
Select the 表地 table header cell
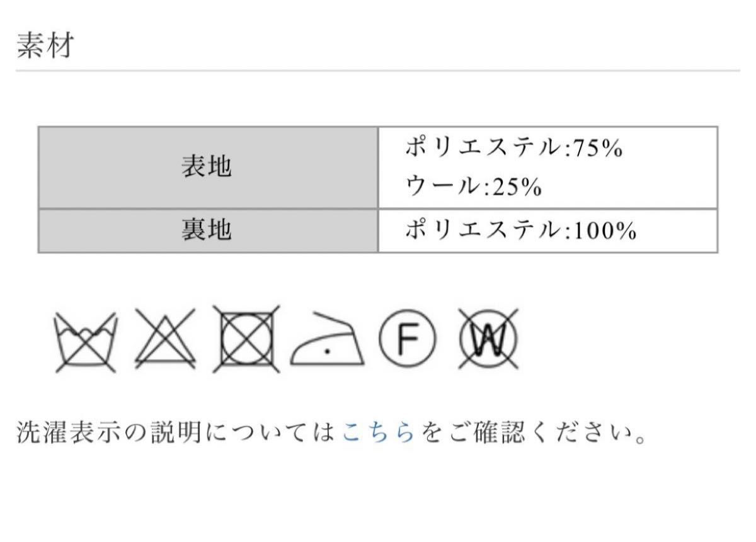point(209,167)
